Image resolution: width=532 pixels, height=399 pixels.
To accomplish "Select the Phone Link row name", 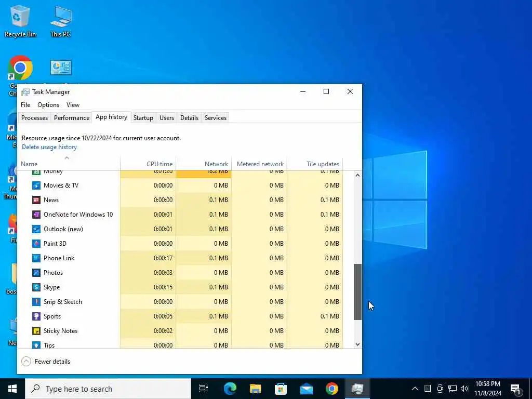I will (x=59, y=258).
